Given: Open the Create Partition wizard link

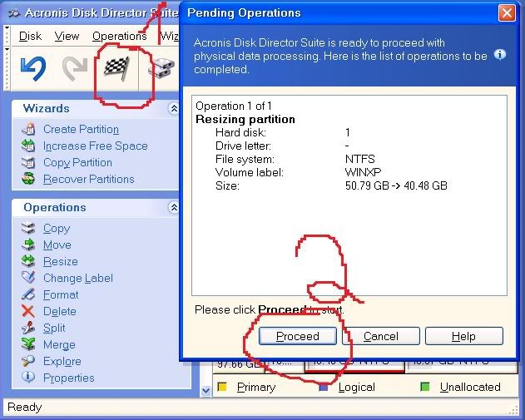Looking at the screenshot, I should tap(81, 129).
